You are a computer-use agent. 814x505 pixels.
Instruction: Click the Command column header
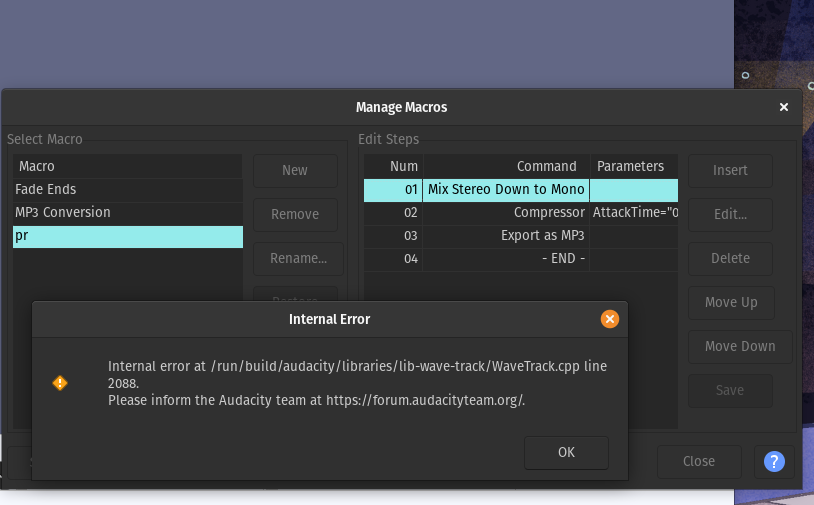click(507, 166)
